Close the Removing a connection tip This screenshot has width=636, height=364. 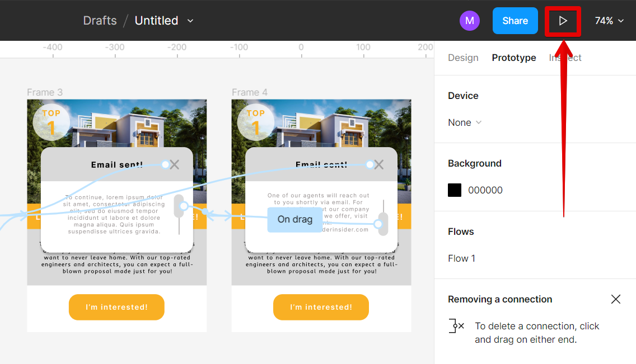tap(615, 299)
